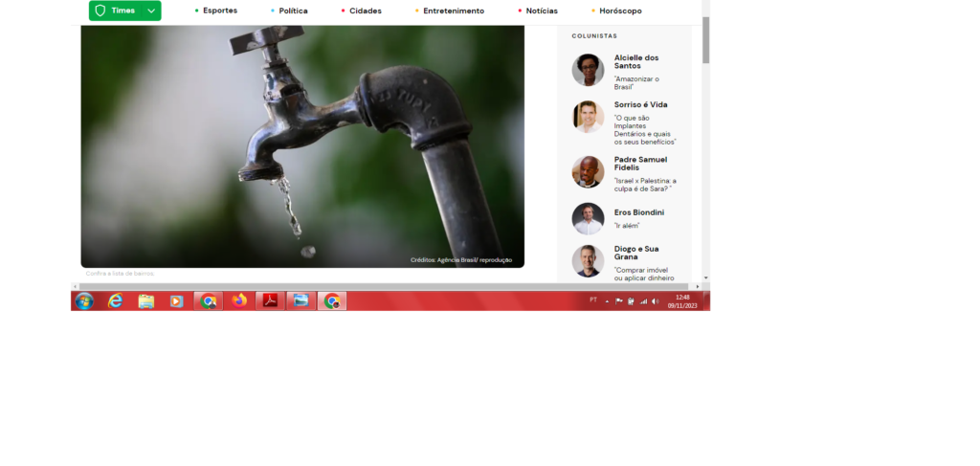Screen dimensions: 980x466
Task: Open the Política menu item
Action: tap(293, 11)
